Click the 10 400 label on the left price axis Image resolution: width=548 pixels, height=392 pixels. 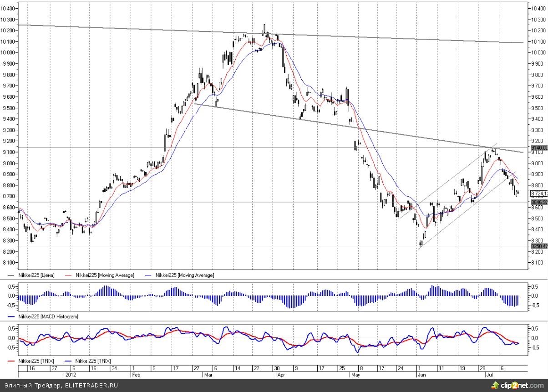[9, 8]
